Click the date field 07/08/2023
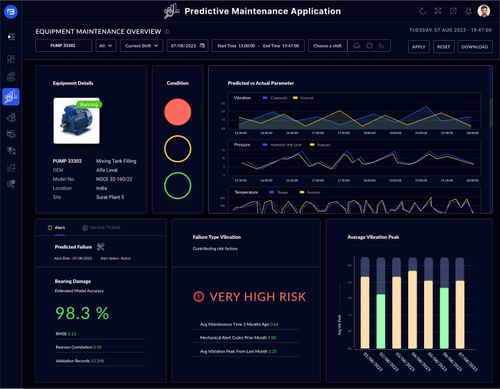Viewport: 500px width, 389px height. coord(188,46)
